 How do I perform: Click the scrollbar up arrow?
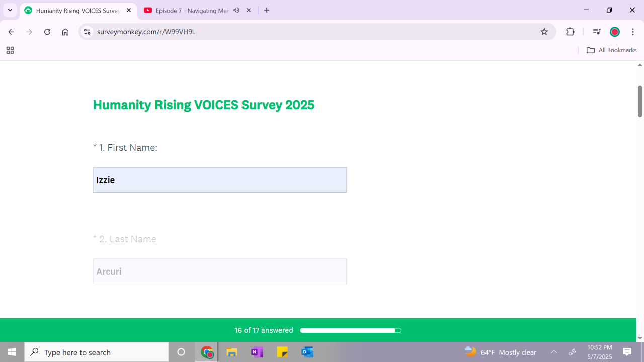pos(640,65)
